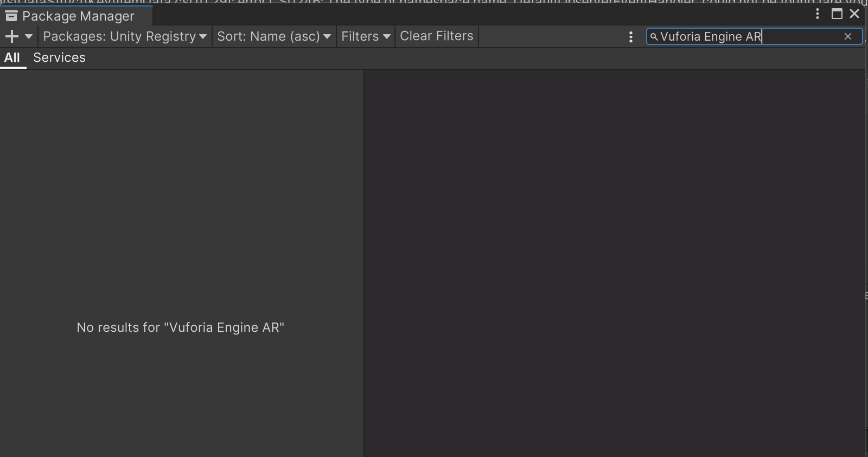Click the search magnifier icon

pyautogui.click(x=654, y=37)
